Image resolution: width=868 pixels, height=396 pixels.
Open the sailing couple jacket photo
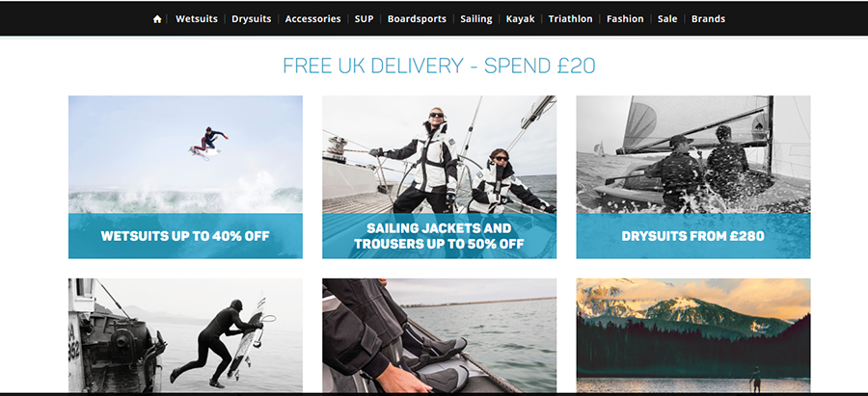[440, 155]
